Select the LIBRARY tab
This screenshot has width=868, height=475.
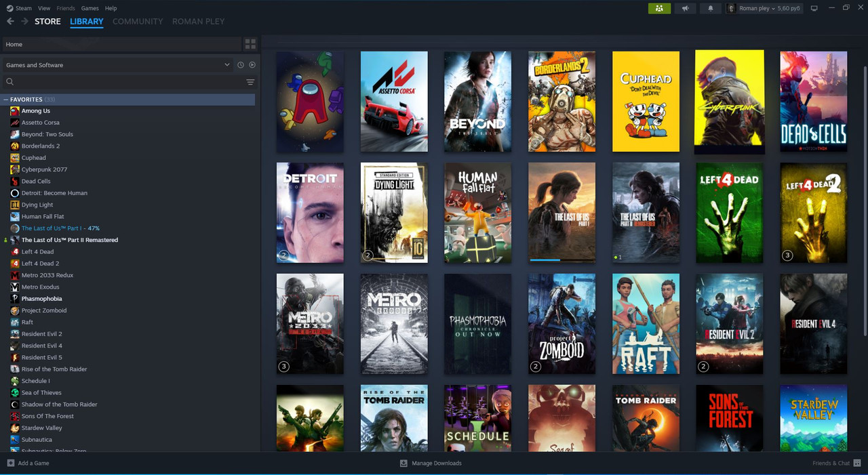click(x=87, y=22)
